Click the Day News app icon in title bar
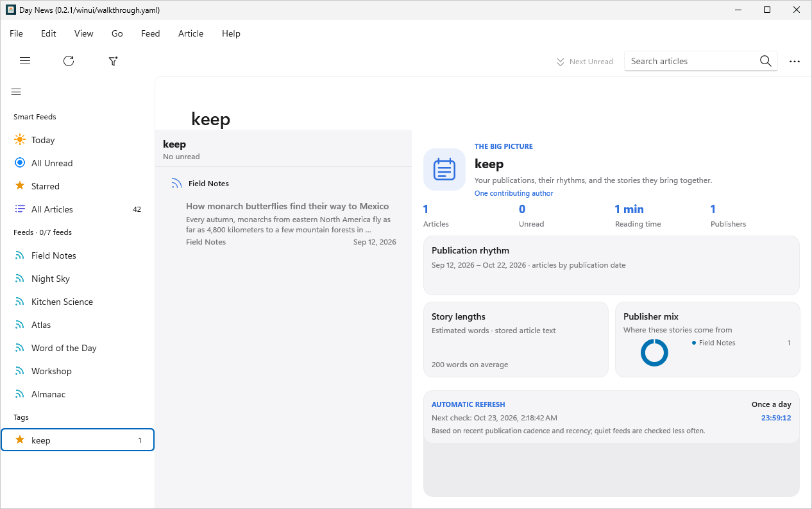The image size is (812, 509). coord(11,10)
